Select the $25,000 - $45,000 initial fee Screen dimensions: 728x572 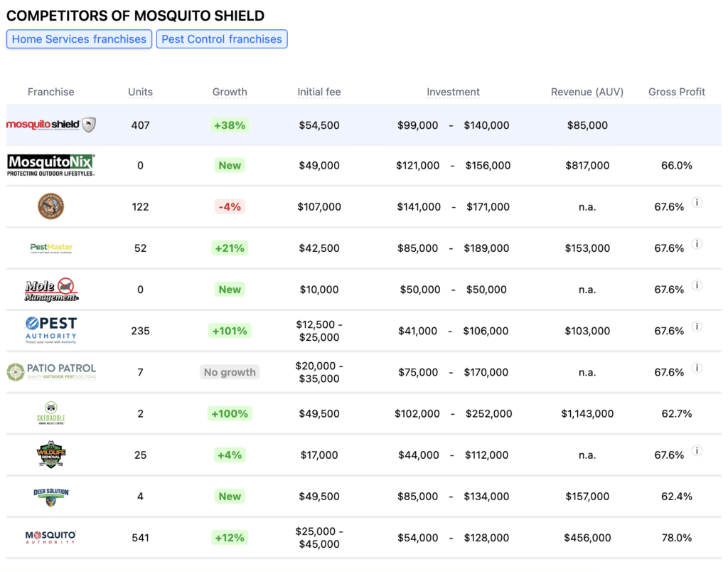(x=319, y=538)
